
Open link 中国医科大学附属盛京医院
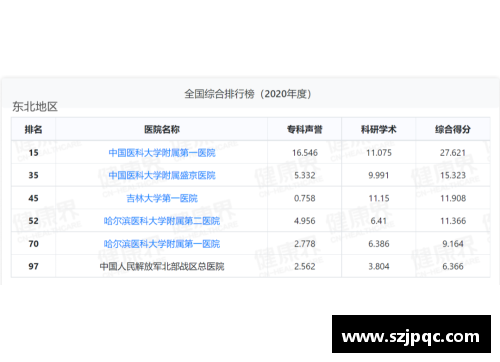tap(162, 175)
